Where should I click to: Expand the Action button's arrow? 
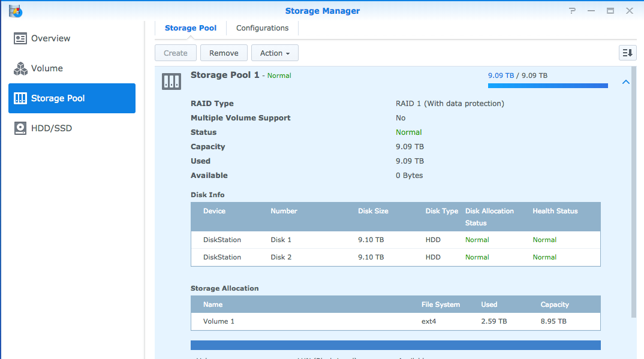[288, 53]
